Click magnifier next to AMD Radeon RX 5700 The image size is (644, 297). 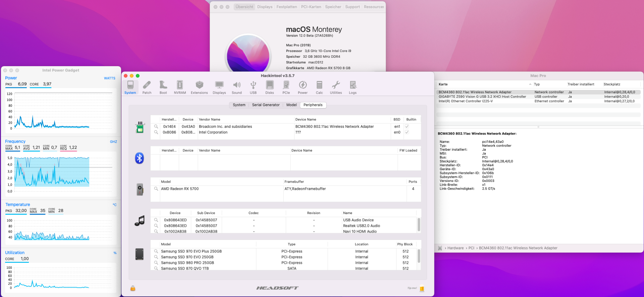point(156,189)
